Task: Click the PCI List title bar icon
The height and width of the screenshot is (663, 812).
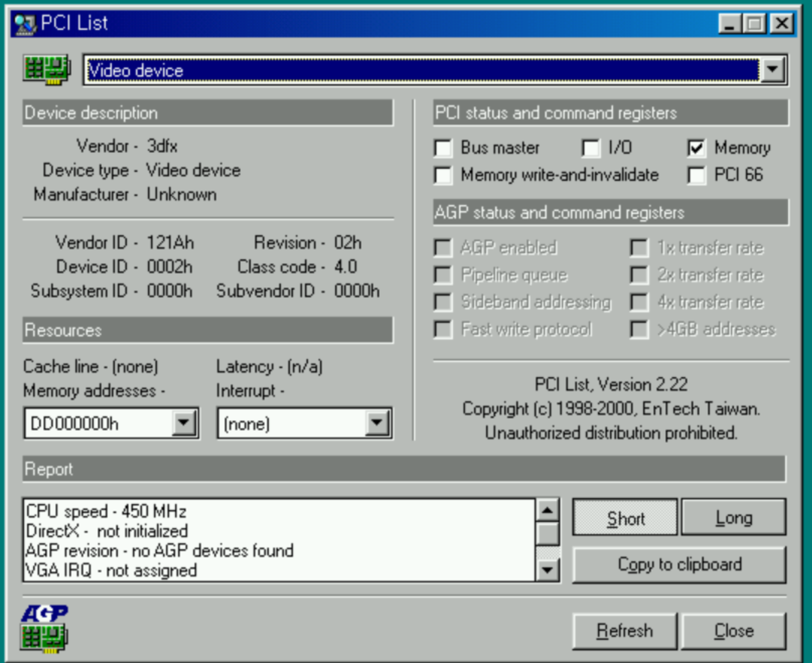Action: point(25,24)
